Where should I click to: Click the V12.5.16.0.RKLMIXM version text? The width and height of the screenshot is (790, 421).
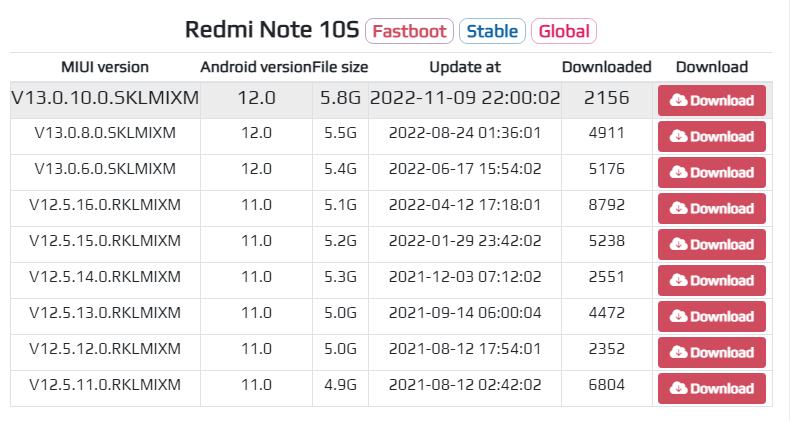[x=105, y=206]
